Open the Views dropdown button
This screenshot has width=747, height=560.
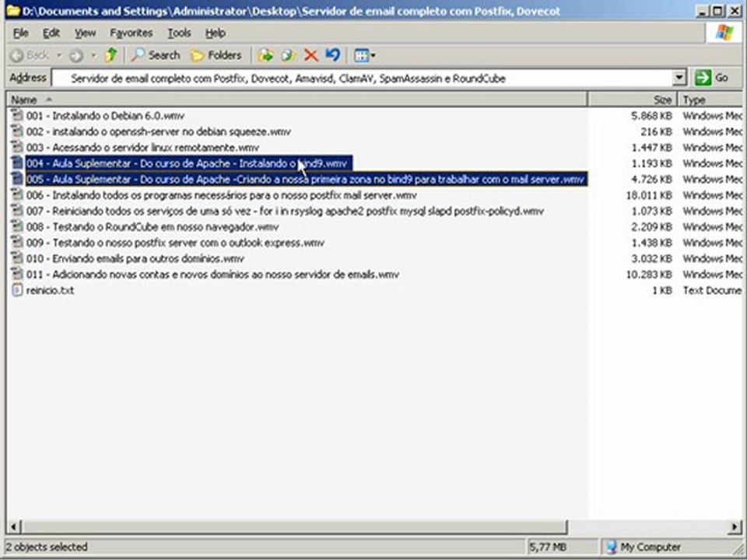364,55
